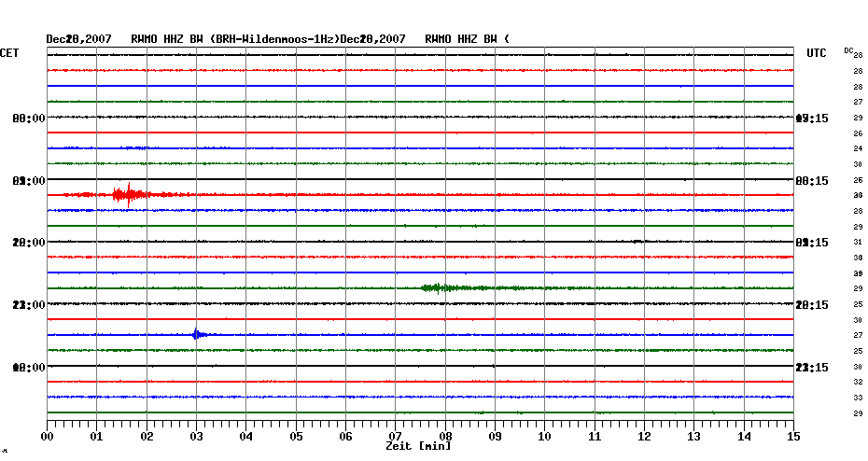Click the 08 minute tick label
This screenshot has width=868, height=461.
445,436
